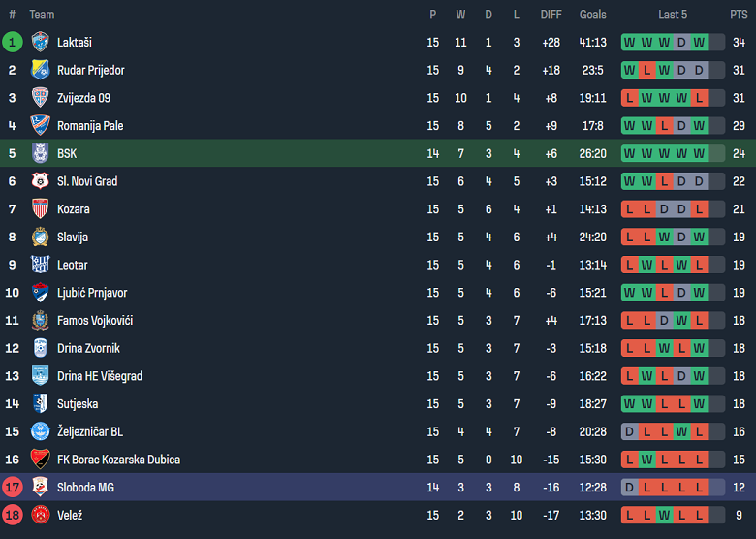Click the Velež club logo
Viewport: 756px width, 539px height.
[x=40, y=515]
